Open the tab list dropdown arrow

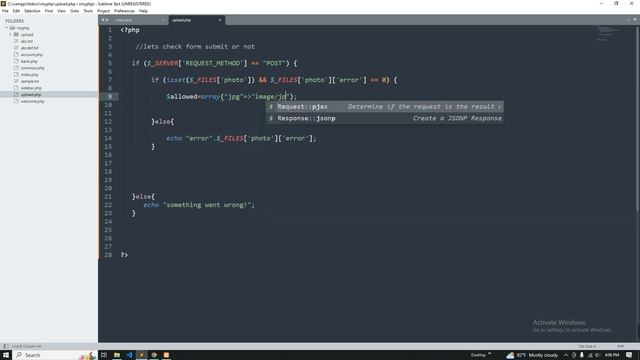(x=635, y=20)
